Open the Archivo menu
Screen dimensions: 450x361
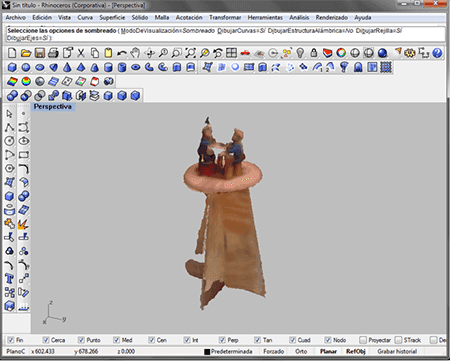coord(15,17)
